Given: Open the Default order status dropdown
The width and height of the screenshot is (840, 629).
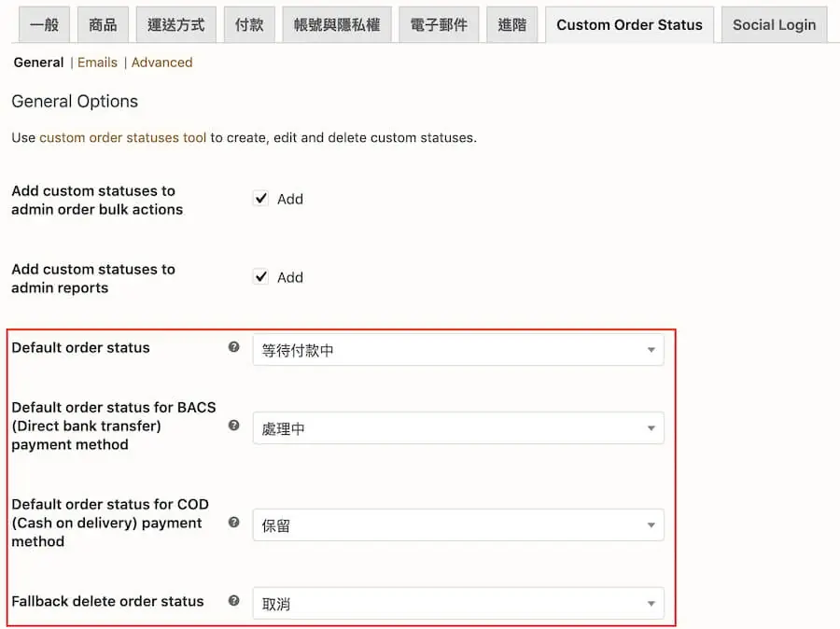Looking at the screenshot, I should click(458, 350).
